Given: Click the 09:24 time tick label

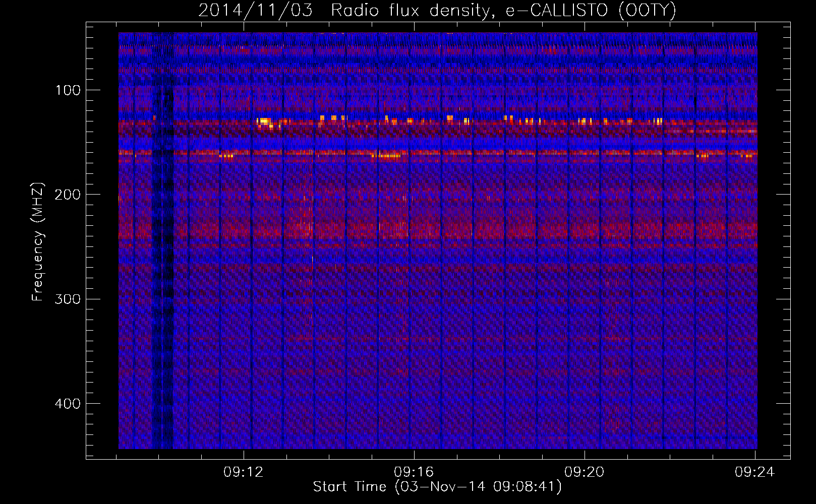Looking at the screenshot, I should tap(755, 472).
